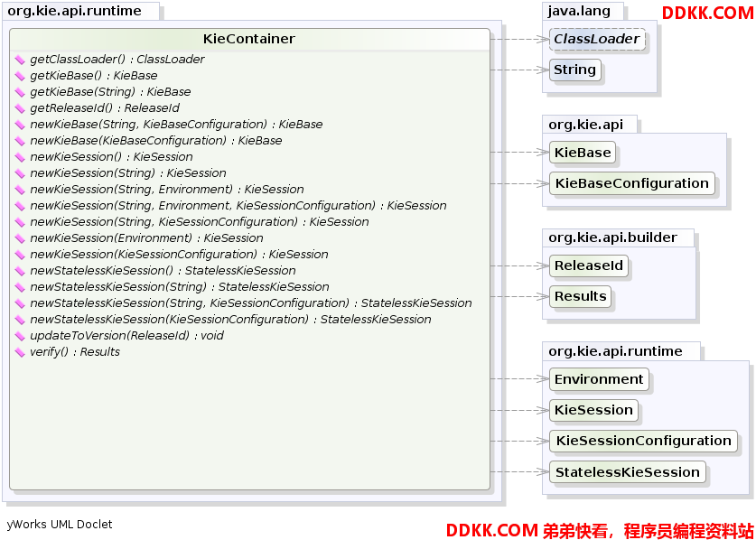The image size is (756, 540).
Task: Select newKieSession() : KieSession signature
Action: pyautogui.click(x=111, y=157)
